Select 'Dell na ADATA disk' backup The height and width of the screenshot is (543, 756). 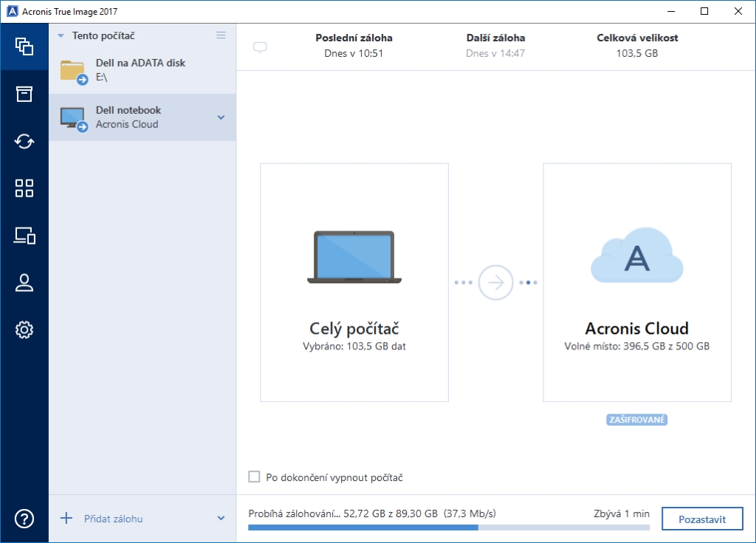(140, 69)
